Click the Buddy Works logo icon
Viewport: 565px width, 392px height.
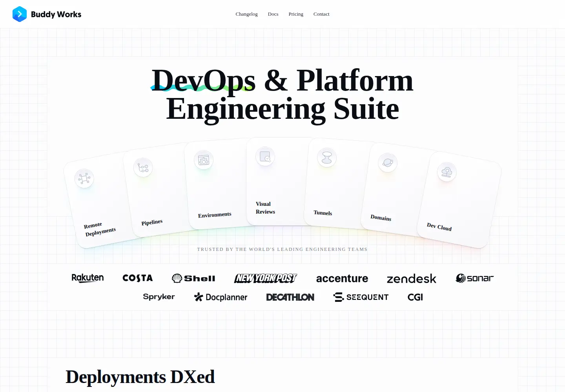pos(20,14)
